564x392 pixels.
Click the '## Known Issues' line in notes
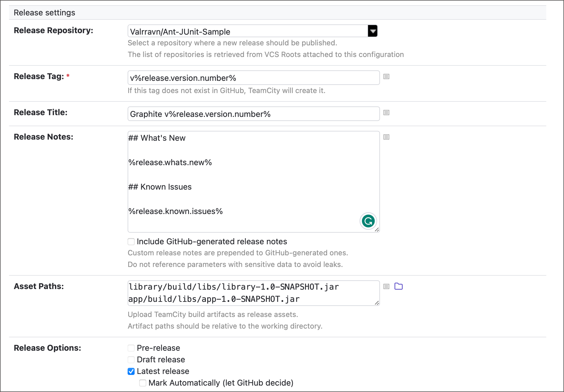[x=160, y=187]
